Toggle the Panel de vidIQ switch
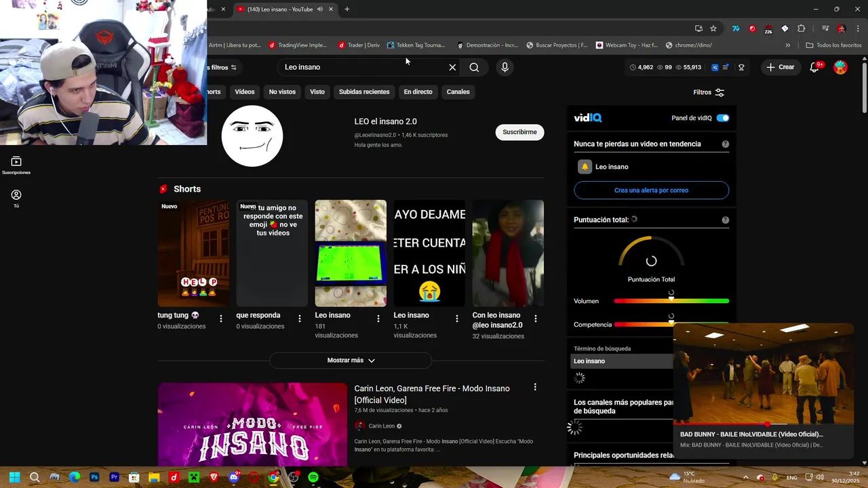 click(723, 118)
